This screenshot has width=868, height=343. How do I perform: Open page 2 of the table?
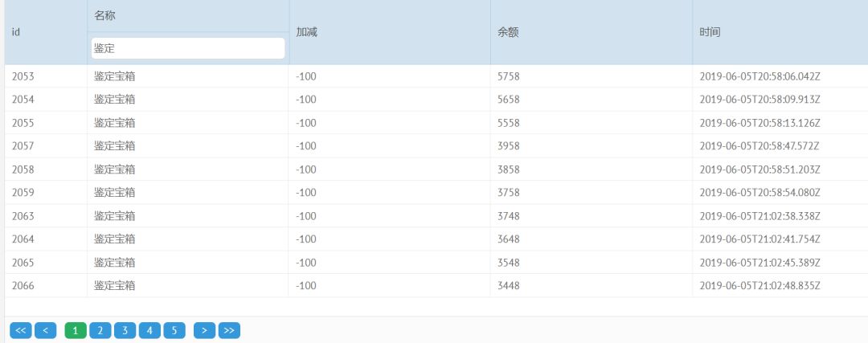coord(100,330)
